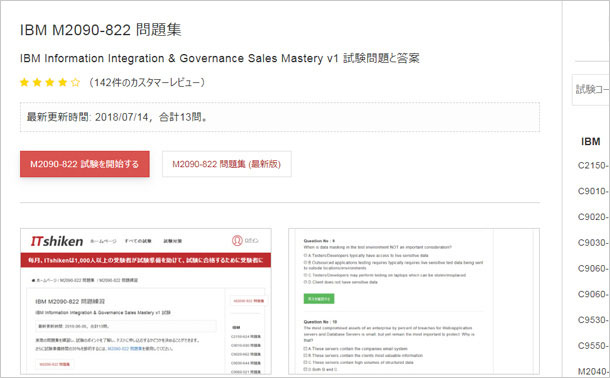This screenshot has height=378, width=610.
Task: Open the ITshiken homepage preview thumbnail
Action: 146,301
